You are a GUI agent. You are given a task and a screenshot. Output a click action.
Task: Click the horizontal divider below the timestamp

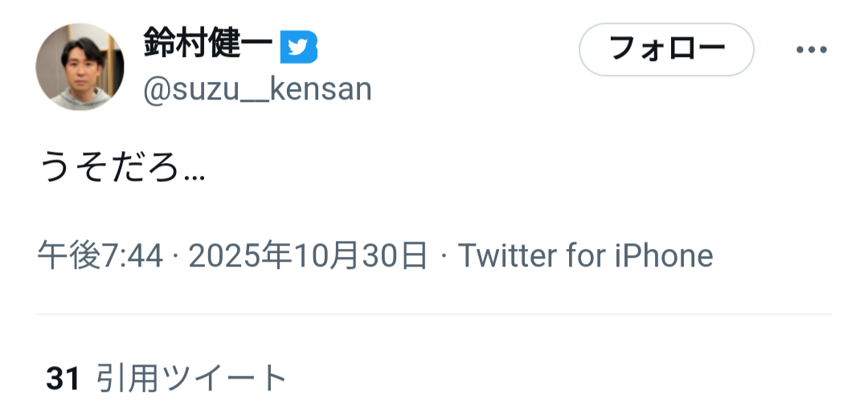coord(434,314)
